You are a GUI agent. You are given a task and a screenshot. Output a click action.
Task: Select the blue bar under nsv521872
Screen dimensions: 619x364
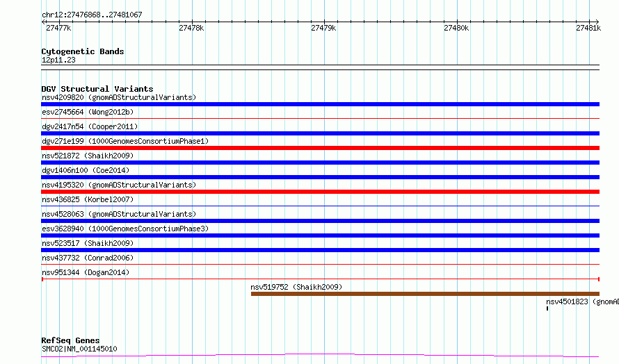(320, 163)
